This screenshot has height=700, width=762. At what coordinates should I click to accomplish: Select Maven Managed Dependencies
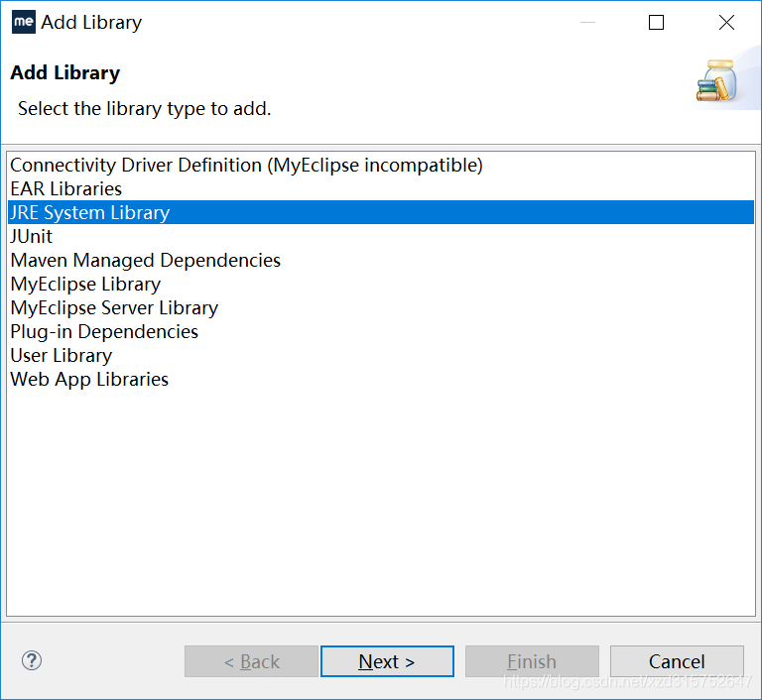[381, 261]
